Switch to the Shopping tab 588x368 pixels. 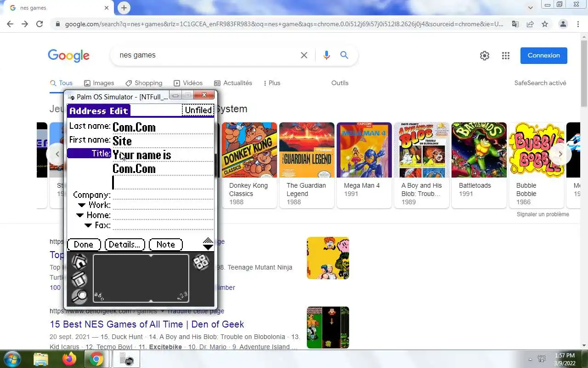tap(144, 83)
